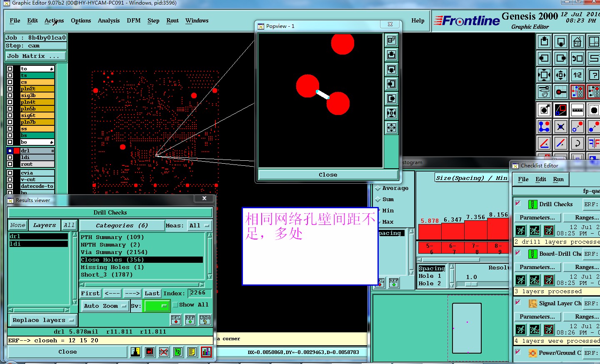
Task: Click the pan right icon in right toolbar
Action: click(x=561, y=58)
